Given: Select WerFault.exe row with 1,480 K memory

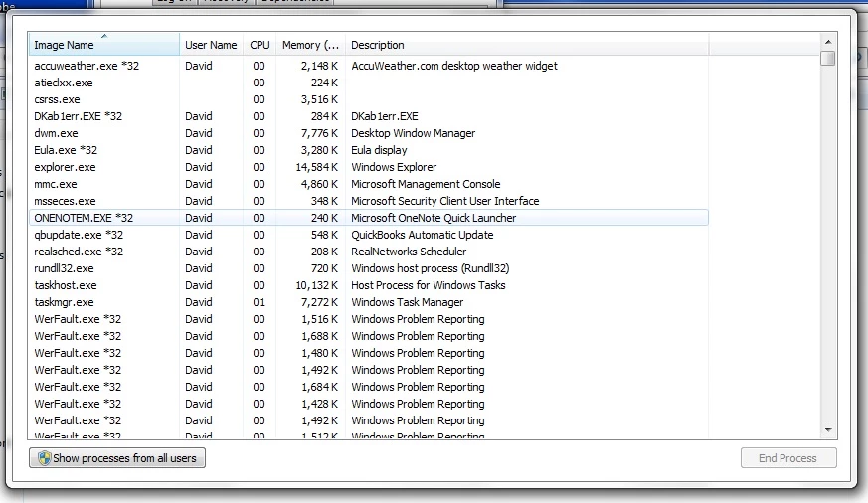Looking at the screenshot, I should [x=369, y=353].
